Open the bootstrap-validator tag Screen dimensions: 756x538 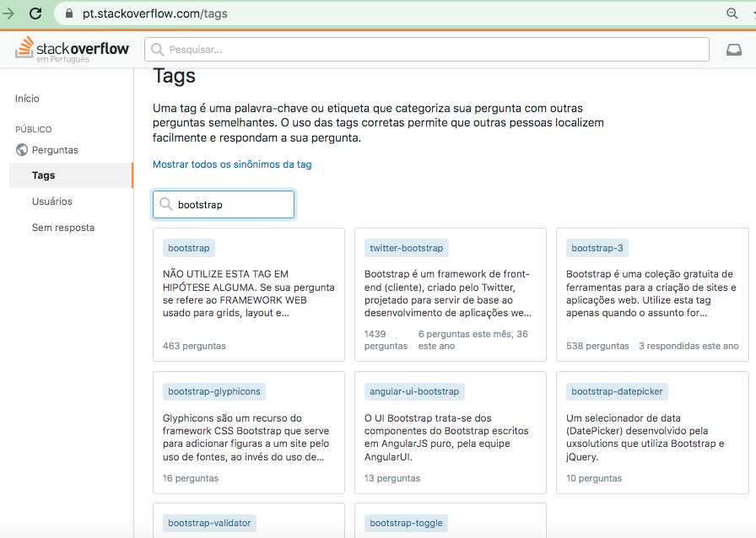209,523
